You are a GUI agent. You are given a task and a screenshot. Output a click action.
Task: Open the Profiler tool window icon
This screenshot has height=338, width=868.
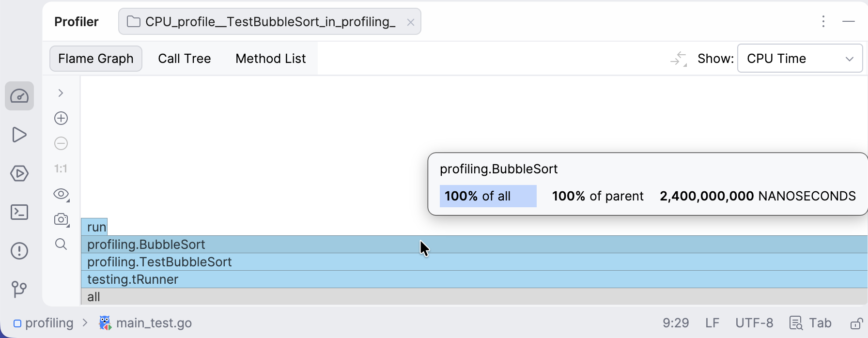(19, 96)
